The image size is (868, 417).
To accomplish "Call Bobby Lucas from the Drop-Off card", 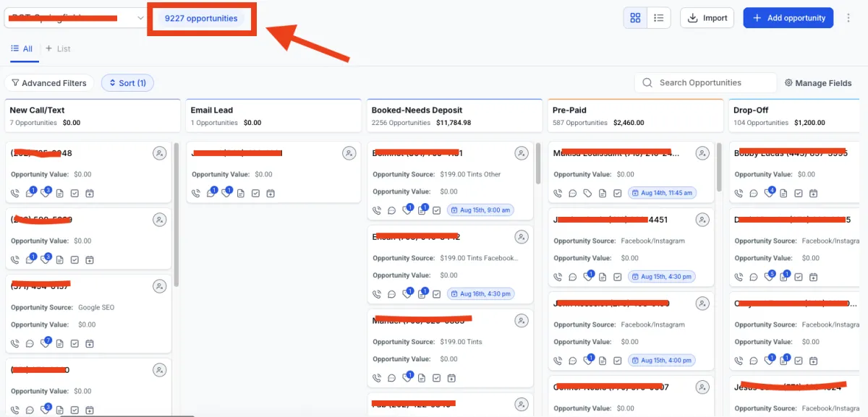I will click(739, 193).
